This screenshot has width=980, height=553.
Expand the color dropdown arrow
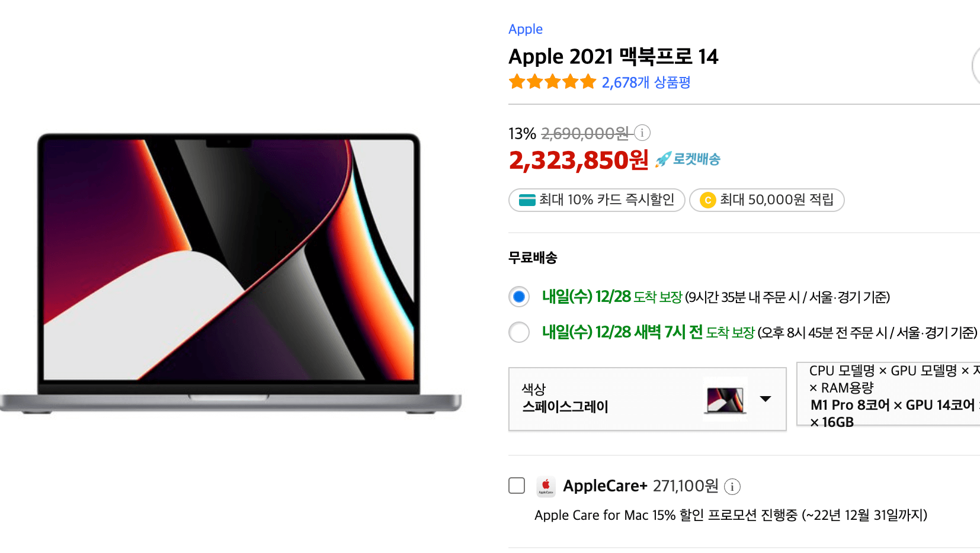[x=766, y=399]
